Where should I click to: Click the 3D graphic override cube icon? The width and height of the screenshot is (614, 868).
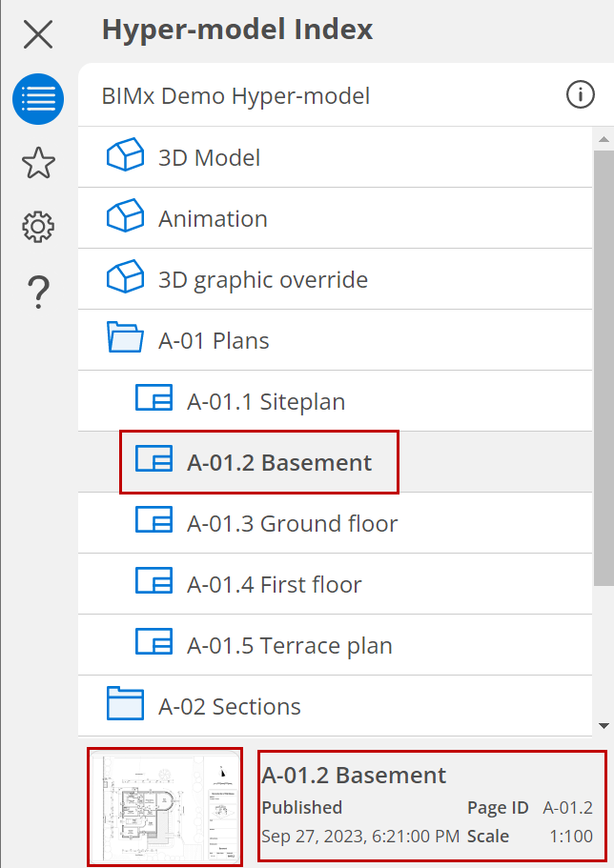(x=125, y=278)
